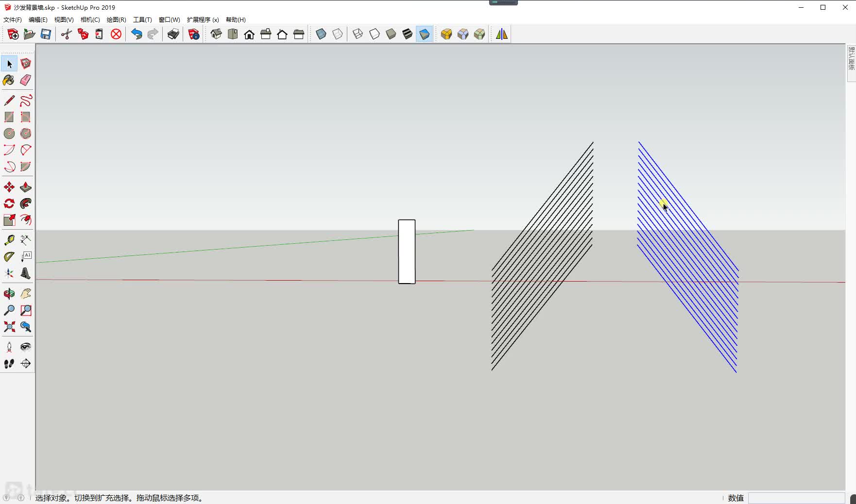Screen dimensions: 856x504
Task: Choose the Offset tool
Action: 26,220
